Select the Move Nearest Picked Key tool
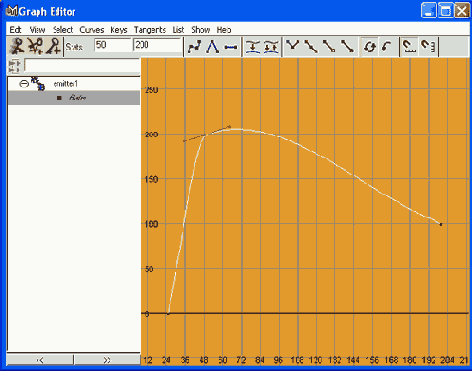This screenshot has height=371, width=472. click(x=17, y=46)
